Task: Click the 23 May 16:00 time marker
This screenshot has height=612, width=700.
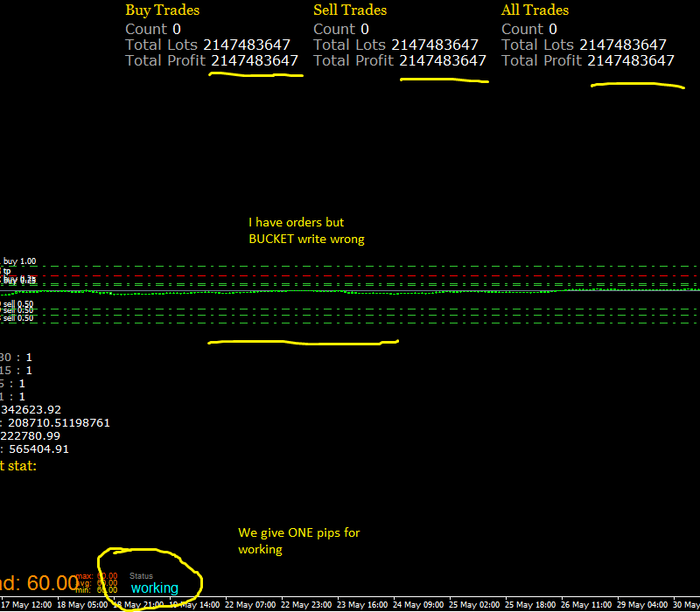Action: (x=362, y=605)
